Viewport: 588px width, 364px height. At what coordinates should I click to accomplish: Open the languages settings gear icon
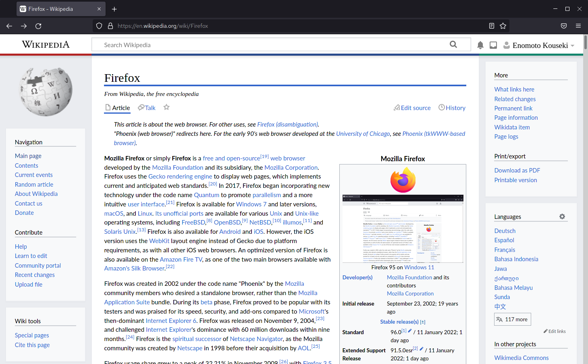562,216
